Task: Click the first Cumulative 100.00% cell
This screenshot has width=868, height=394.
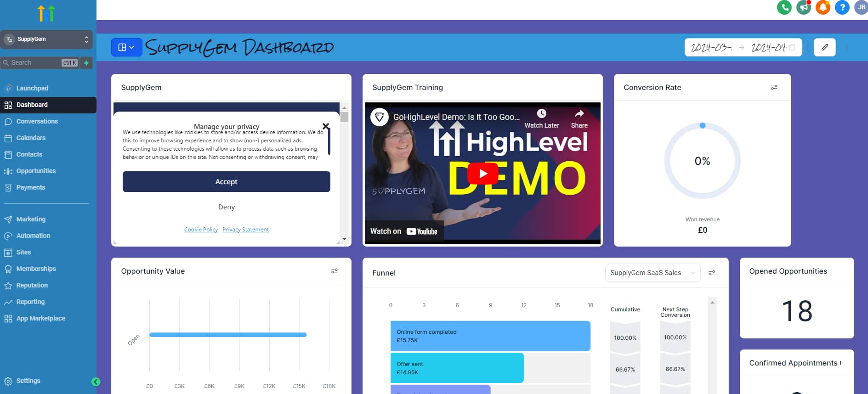Action: [x=625, y=338]
